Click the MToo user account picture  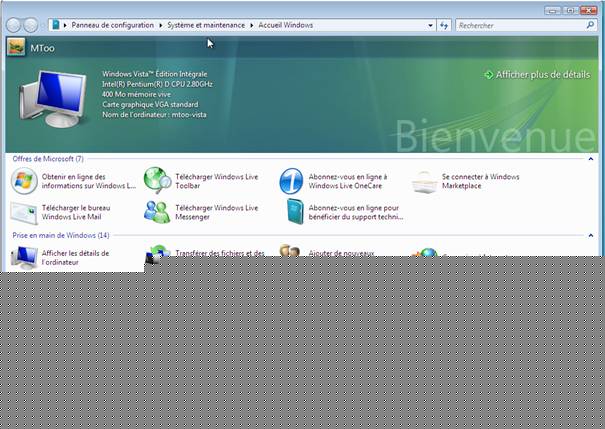click(x=16, y=47)
